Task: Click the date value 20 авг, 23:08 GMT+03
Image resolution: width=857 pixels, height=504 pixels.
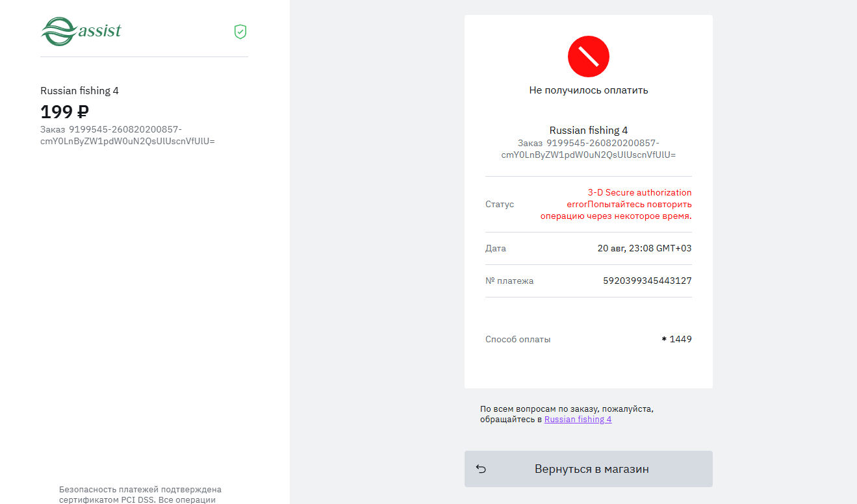Action: [x=645, y=249]
